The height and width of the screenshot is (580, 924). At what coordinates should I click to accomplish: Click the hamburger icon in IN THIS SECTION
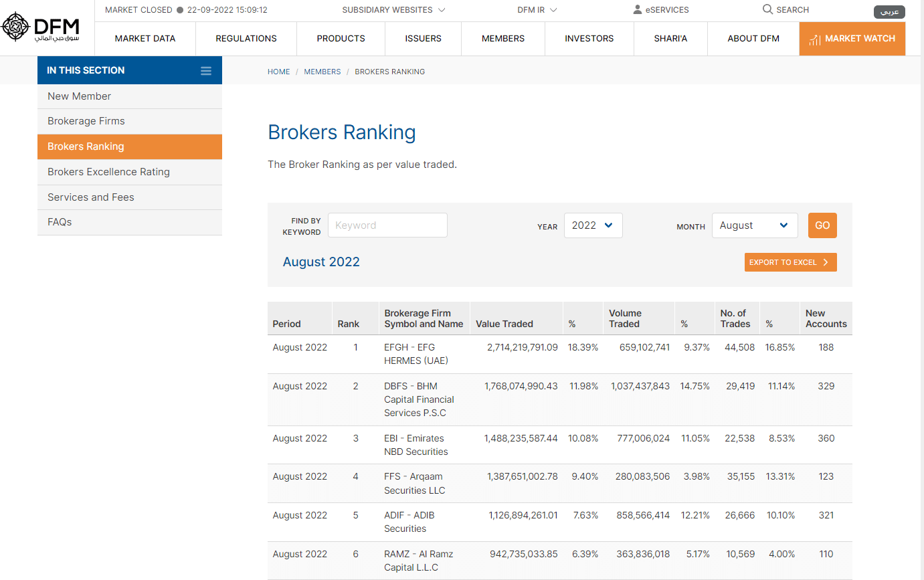click(206, 70)
